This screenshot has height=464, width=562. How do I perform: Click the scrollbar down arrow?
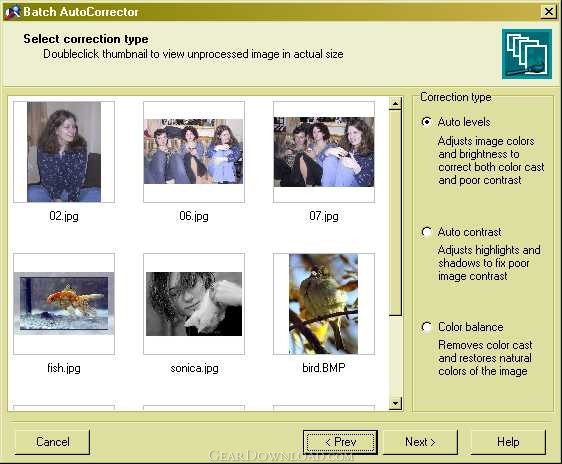coord(395,403)
